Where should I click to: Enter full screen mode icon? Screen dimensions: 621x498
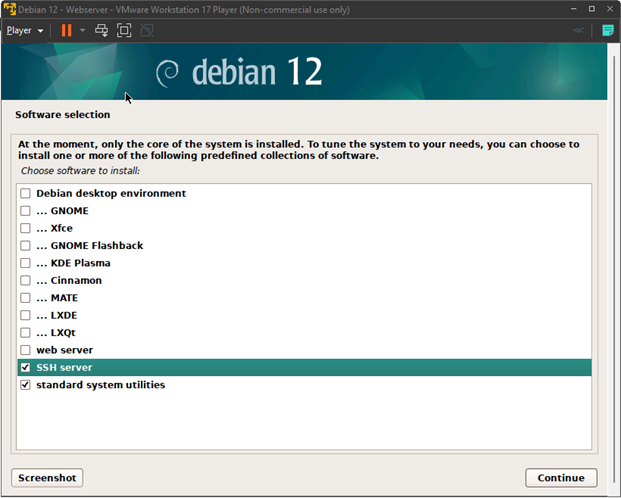pyautogui.click(x=124, y=30)
